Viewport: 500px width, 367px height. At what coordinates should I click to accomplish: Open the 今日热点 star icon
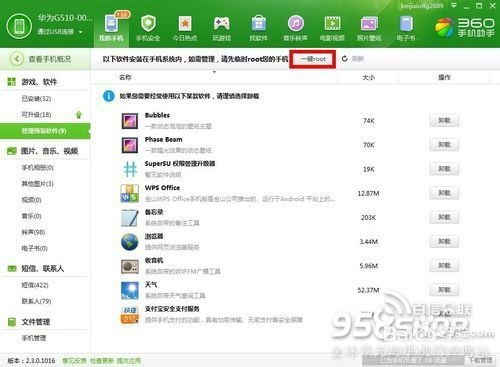(185, 24)
